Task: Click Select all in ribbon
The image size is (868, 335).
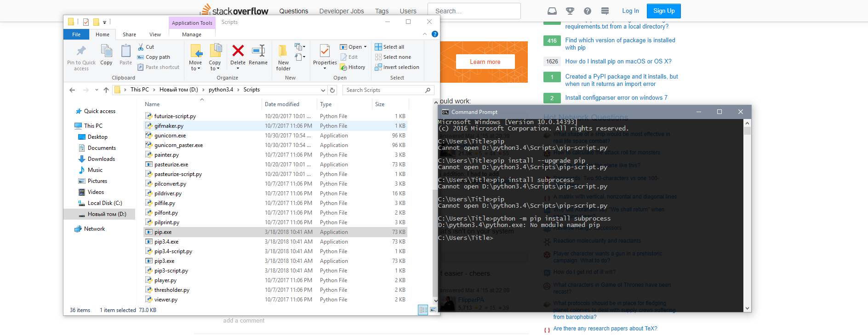Action: [389, 47]
